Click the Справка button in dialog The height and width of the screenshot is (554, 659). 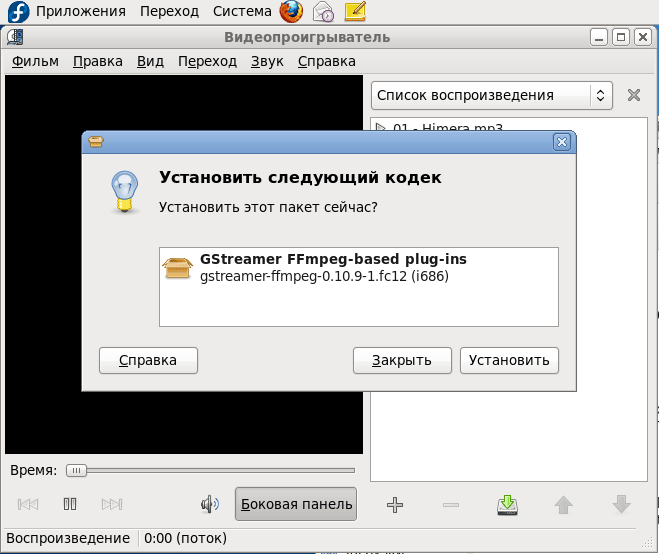pos(148,360)
